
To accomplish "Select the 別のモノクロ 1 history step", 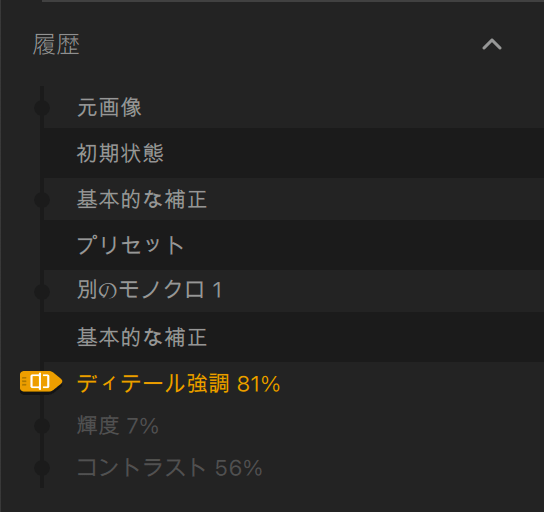I will point(294,291).
